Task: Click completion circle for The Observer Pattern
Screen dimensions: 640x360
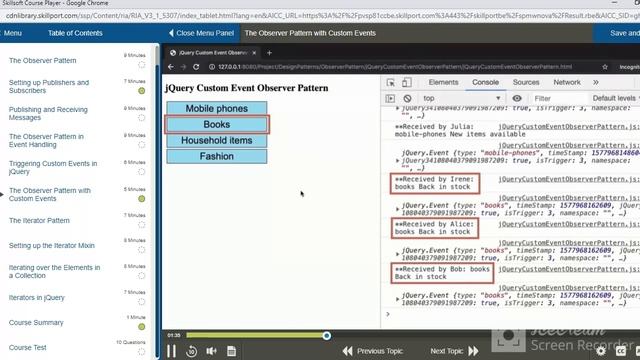Action: pos(142,64)
